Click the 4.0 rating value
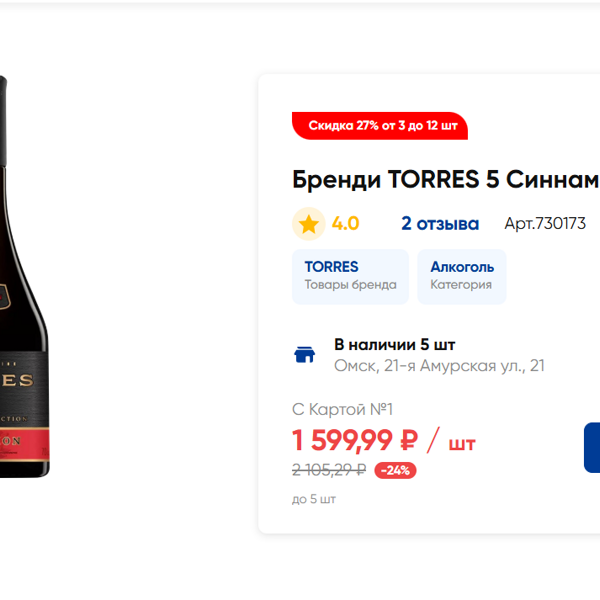 [345, 224]
